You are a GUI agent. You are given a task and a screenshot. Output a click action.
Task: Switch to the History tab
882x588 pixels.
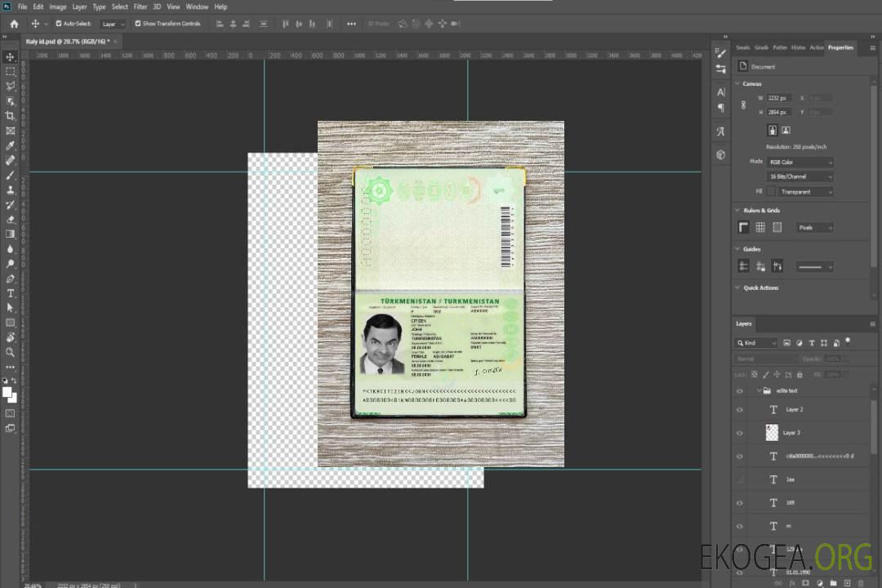coord(798,47)
